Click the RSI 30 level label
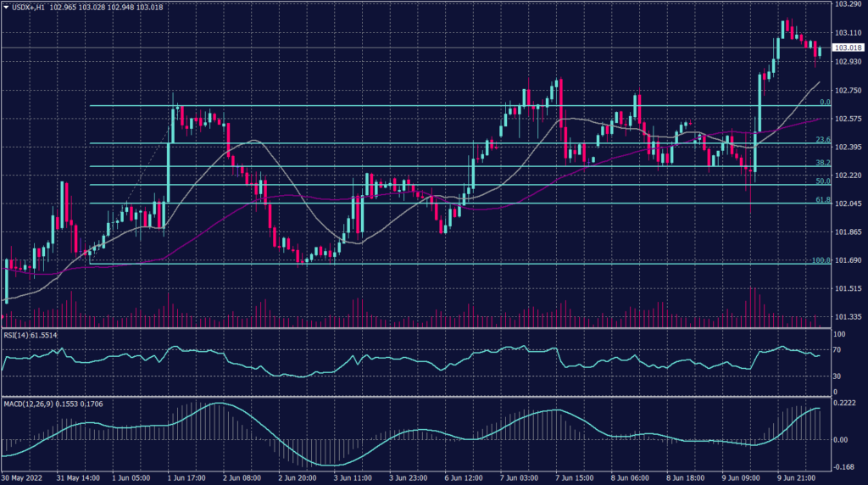The image size is (868, 485). [x=837, y=376]
